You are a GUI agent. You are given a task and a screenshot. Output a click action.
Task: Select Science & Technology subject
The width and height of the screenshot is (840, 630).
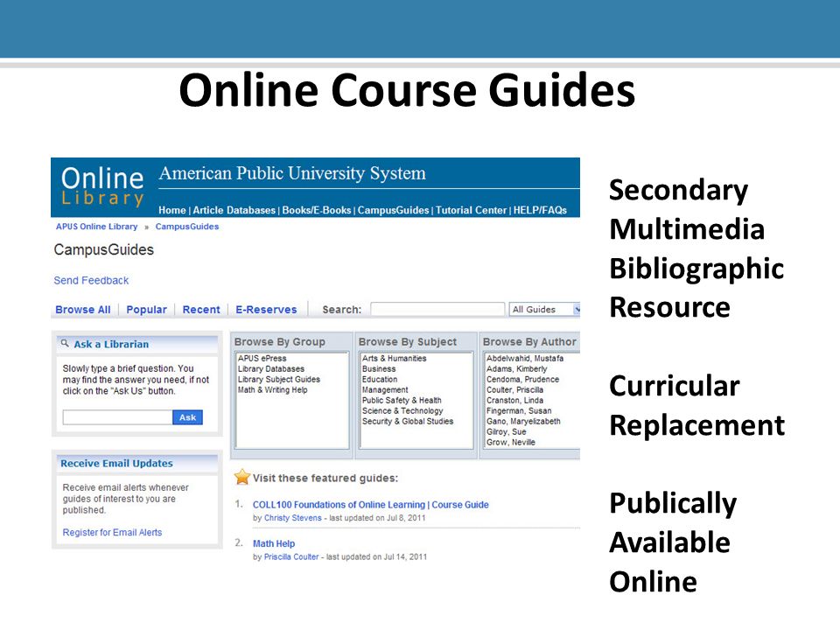(402, 411)
